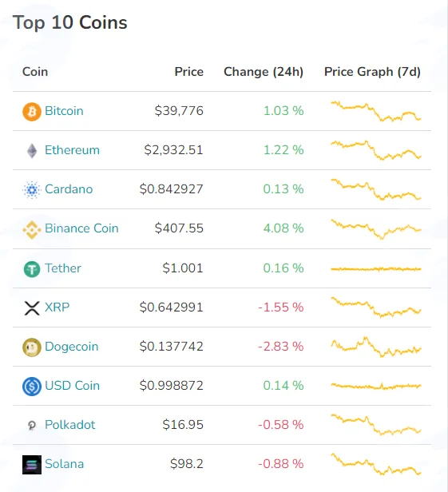
Task: Open the Binance Coin link
Action: coord(81,228)
